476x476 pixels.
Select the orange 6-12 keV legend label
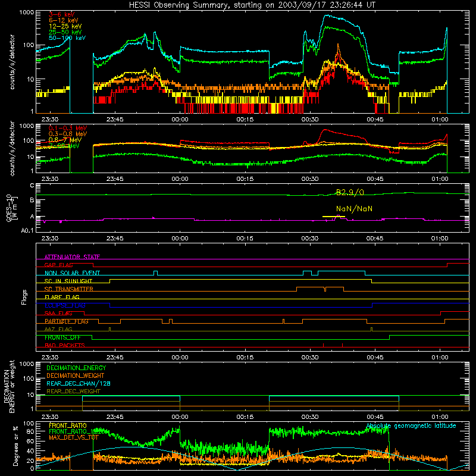tap(64, 20)
